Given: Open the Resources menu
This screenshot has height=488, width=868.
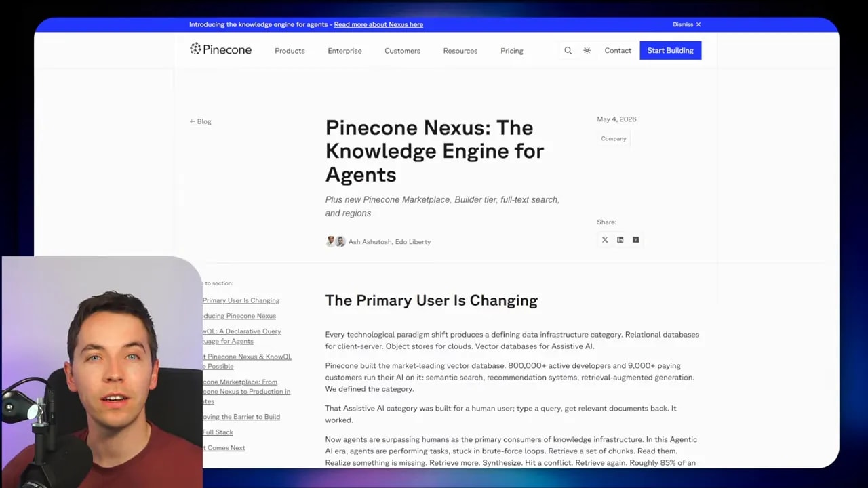Looking at the screenshot, I should coord(460,51).
